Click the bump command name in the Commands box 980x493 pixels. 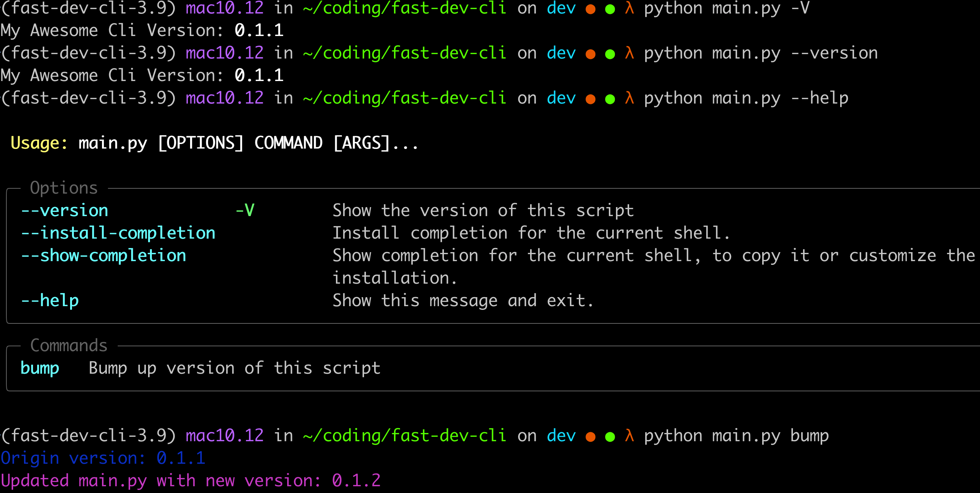click(40, 368)
